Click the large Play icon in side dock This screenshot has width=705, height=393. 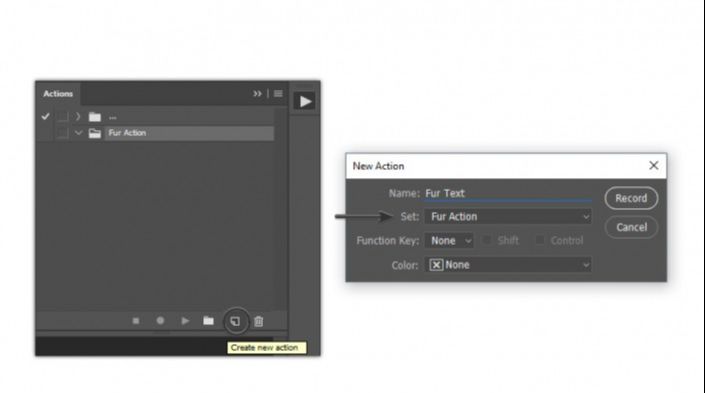point(305,101)
